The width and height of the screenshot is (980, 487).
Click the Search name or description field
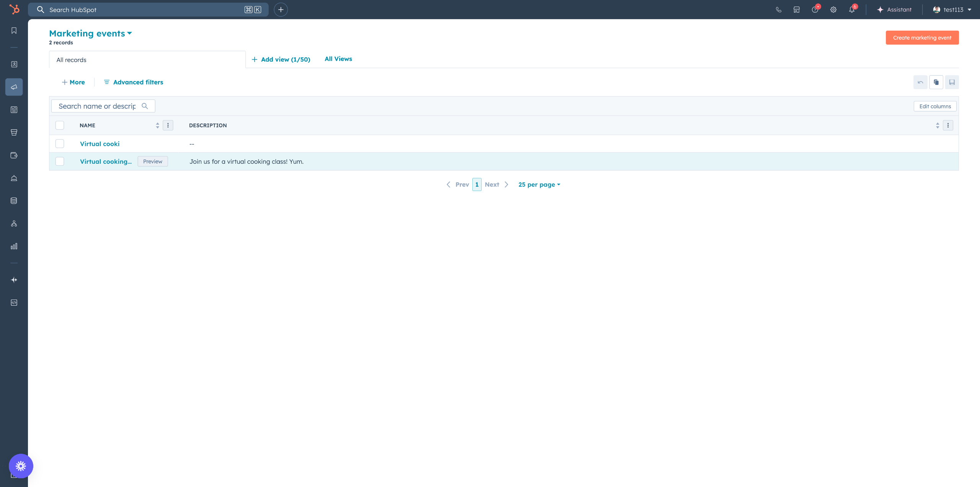pyautogui.click(x=98, y=106)
